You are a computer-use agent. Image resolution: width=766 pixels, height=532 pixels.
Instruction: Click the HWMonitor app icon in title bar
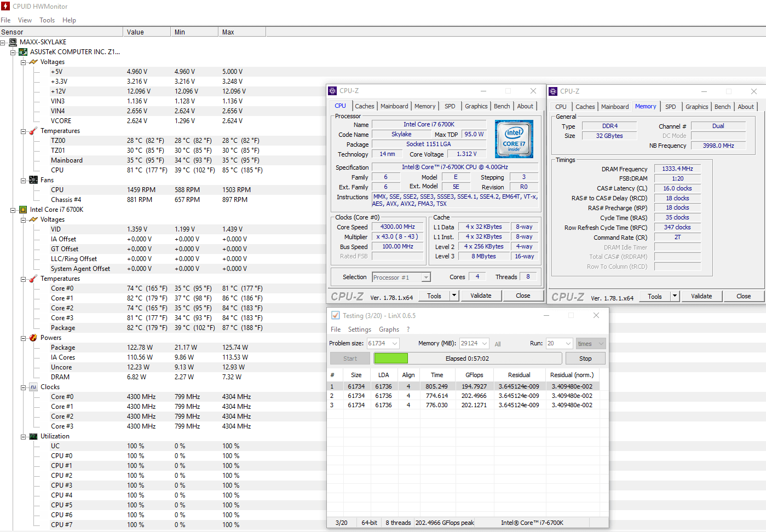pos(5,6)
